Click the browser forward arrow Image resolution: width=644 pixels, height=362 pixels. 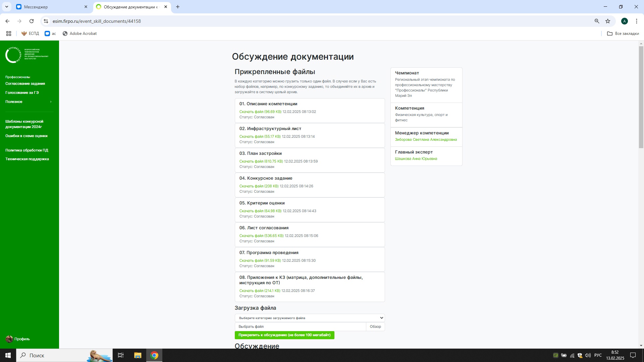19,21
